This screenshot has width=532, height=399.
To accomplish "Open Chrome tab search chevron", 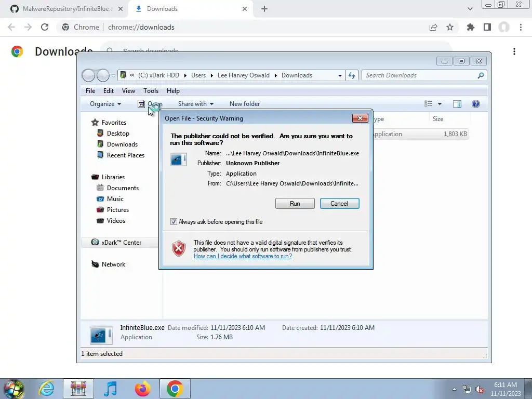I will pos(470,9).
